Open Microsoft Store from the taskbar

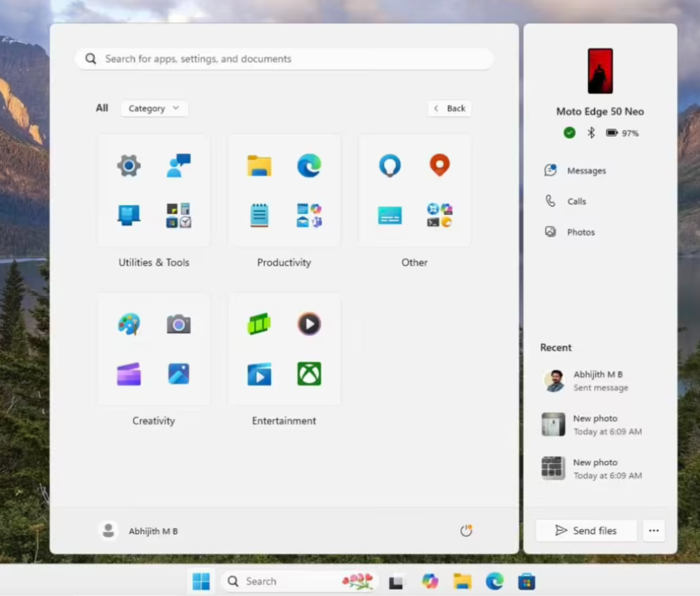pos(527,582)
